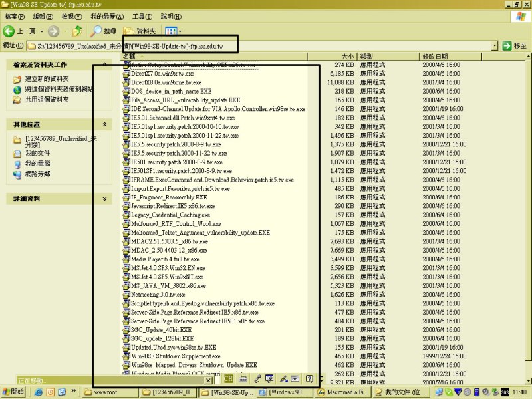The width and height of the screenshot is (532, 399).
Task: Open 我的文件 from Other Places
Action: point(37,154)
